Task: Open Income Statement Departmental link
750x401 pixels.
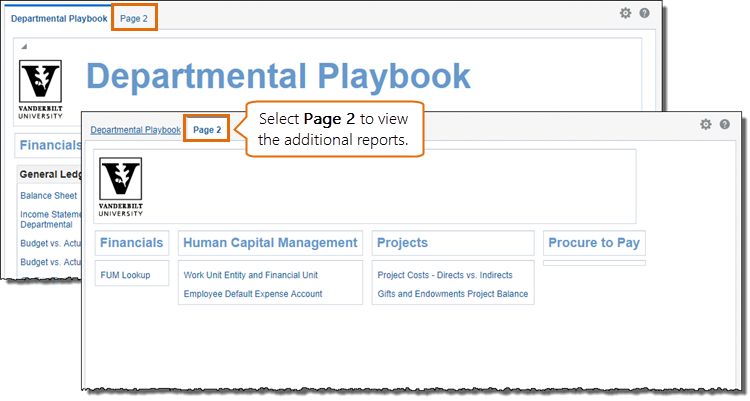Action: coord(51,219)
